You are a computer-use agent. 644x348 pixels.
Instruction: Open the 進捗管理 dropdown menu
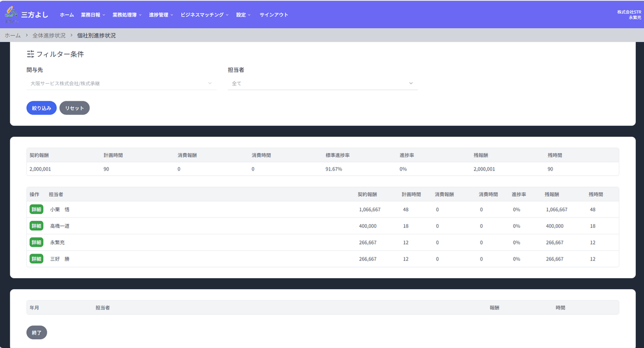tap(160, 15)
